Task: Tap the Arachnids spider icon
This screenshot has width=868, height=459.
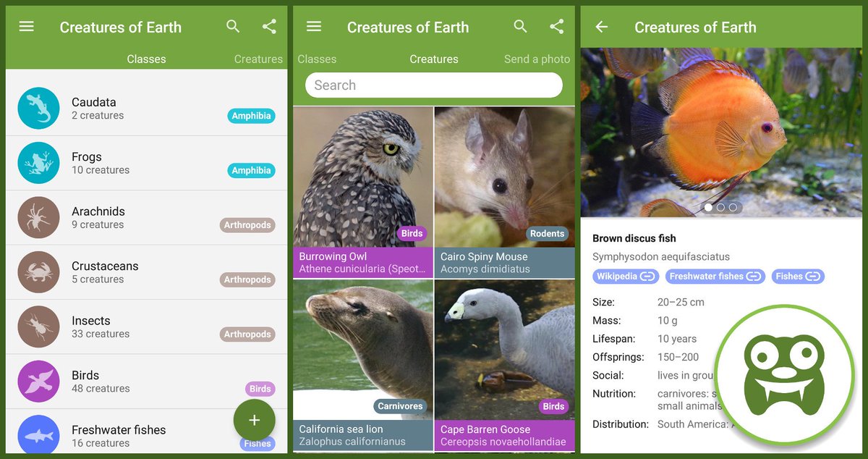Action: click(38, 217)
